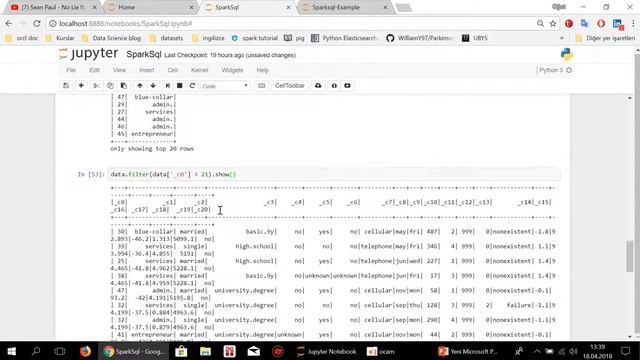The height and width of the screenshot is (360, 640).
Task: Expand the bookmarks overflow chevron
Action: coord(562,38)
